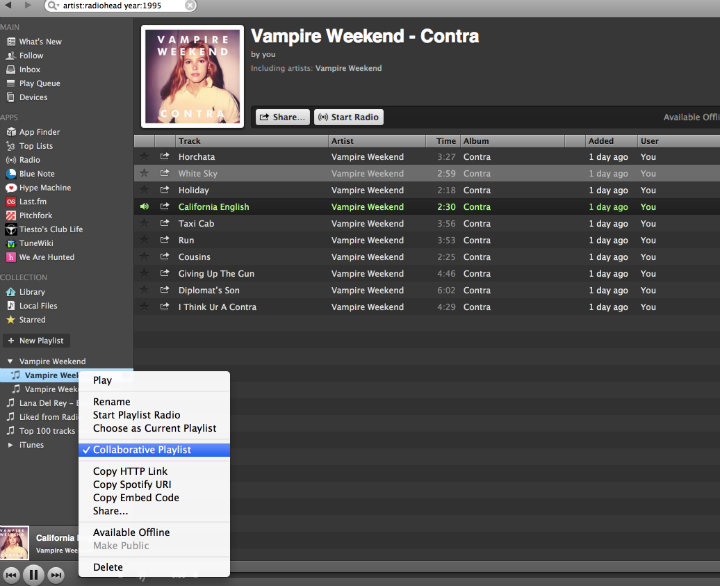Open the Top Lists app
720x586 pixels.
[29, 146]
